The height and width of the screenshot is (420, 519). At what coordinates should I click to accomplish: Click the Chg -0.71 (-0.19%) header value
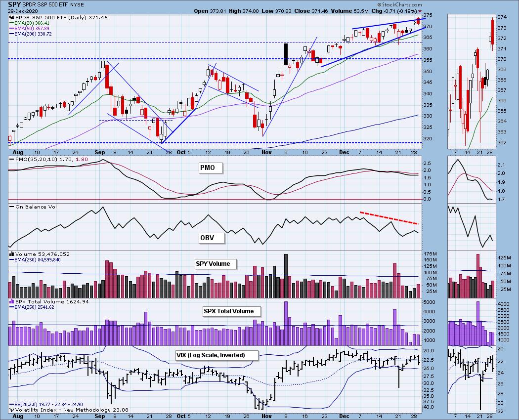[x=394, y=11]
